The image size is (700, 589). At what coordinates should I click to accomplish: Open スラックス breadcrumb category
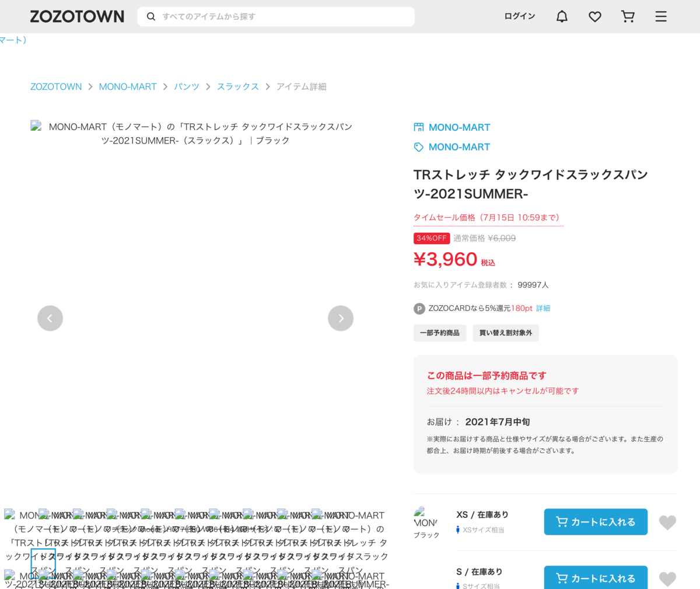point(238,86)
